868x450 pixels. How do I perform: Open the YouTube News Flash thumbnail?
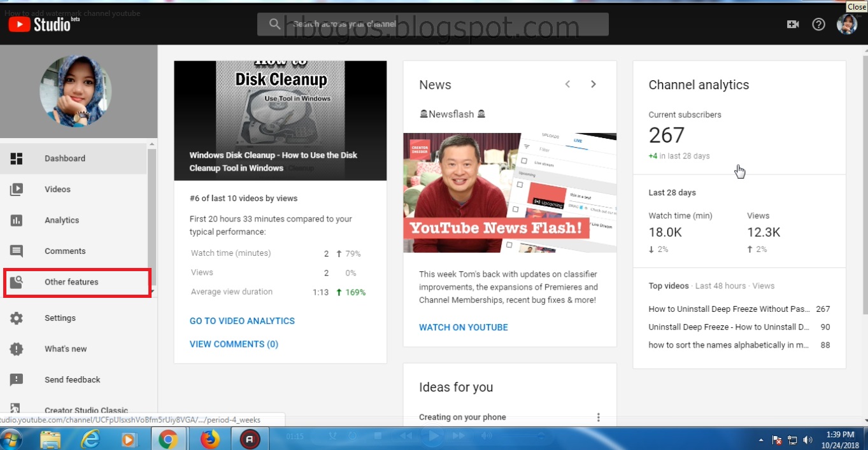509,193
